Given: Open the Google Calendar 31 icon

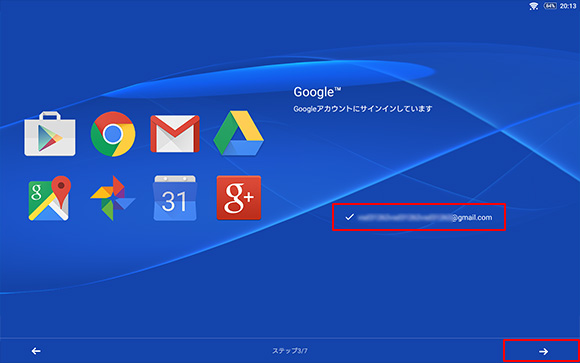Looking at the screenshot, I should click(x=175, y=198).
